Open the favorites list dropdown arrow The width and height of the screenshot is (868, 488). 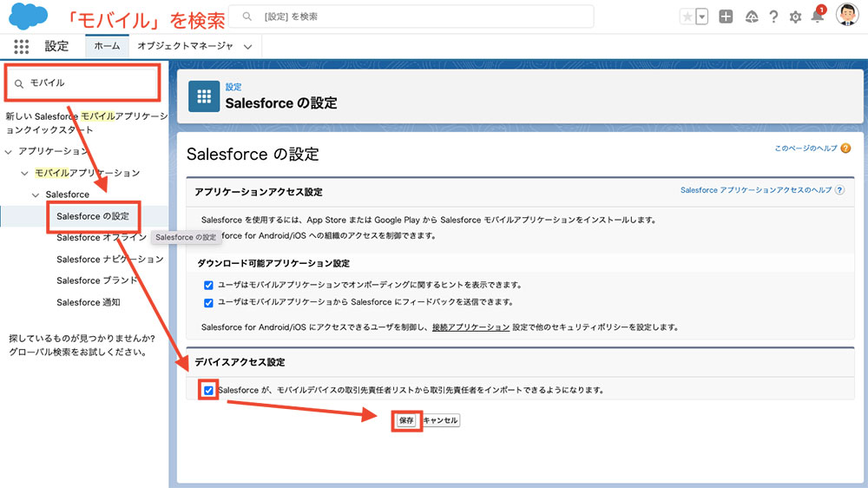(701, 16)
